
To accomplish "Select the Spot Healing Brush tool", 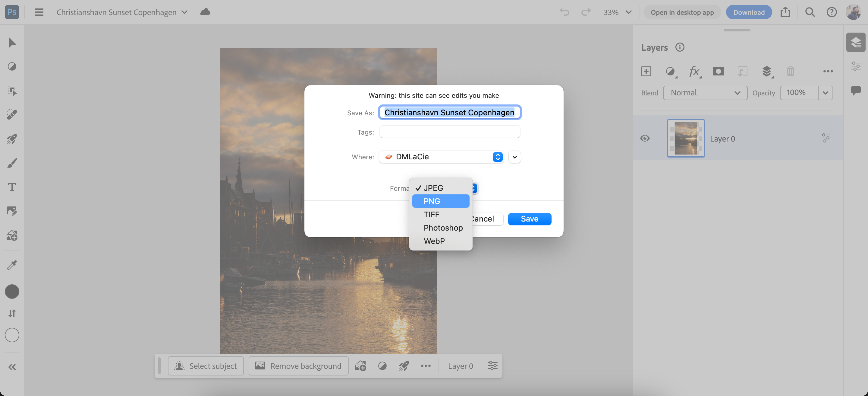I will click(12, 114).
